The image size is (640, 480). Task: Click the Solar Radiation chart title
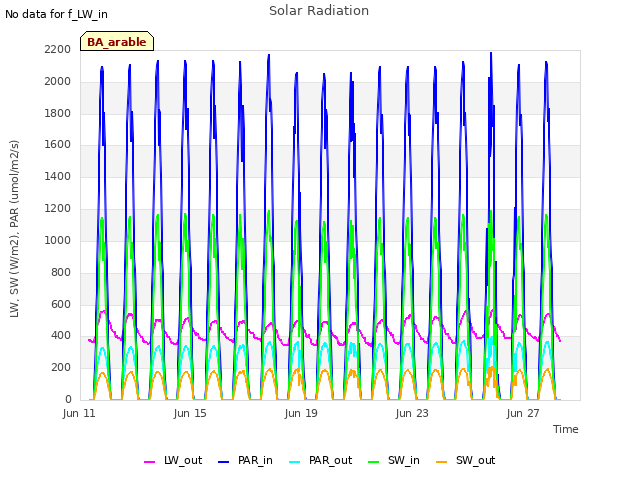319,11
